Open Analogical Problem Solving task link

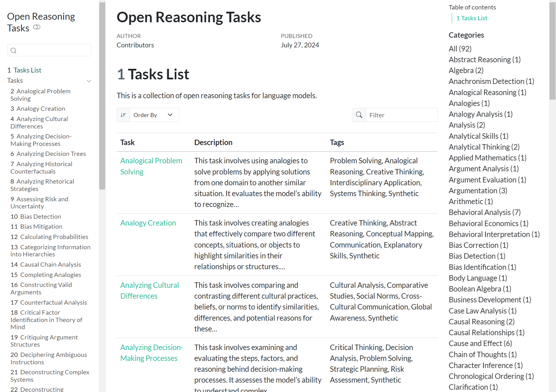(151, 166)
